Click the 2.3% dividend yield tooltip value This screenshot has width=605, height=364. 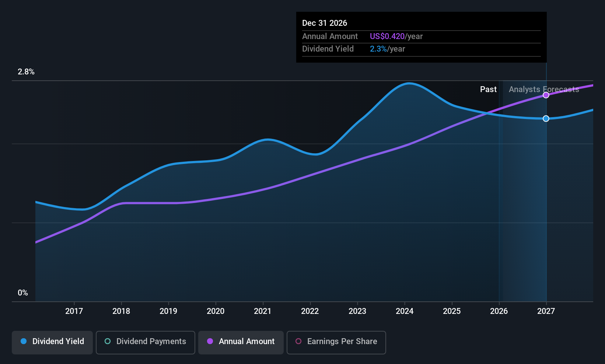378,49
